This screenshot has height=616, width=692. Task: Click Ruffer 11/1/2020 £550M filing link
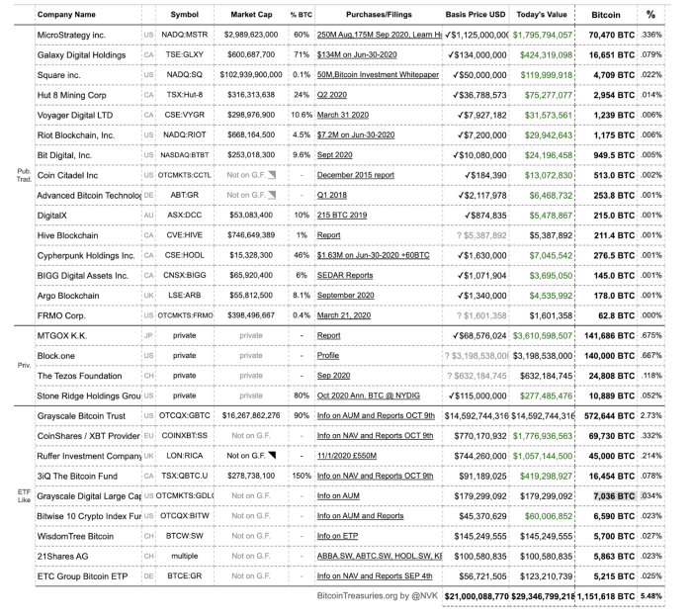(x=347, y=456)
